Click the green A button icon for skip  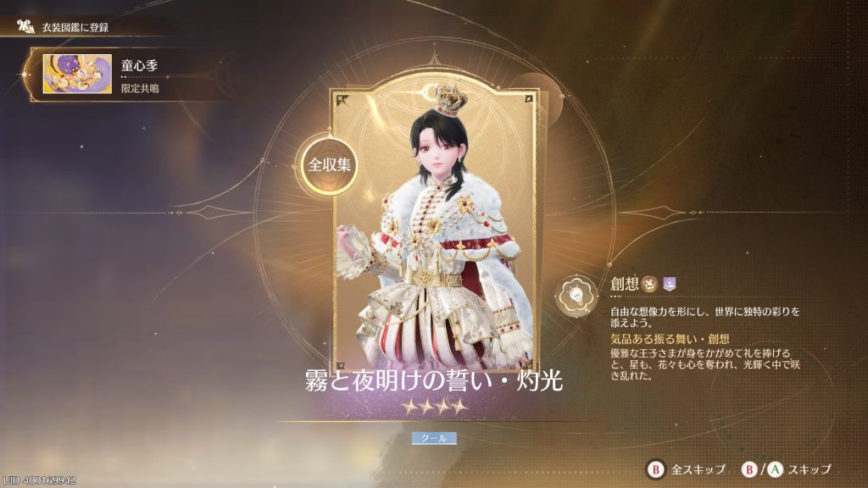pyautogui.click(x=775, y=469)
